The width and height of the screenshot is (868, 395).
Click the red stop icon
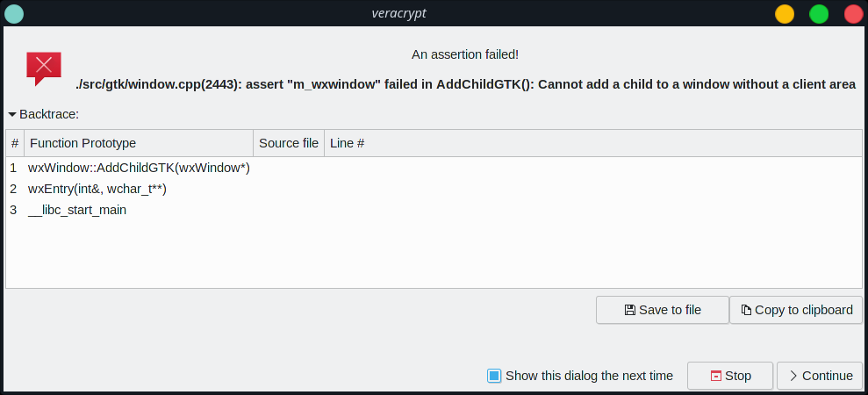coord(716,377)
